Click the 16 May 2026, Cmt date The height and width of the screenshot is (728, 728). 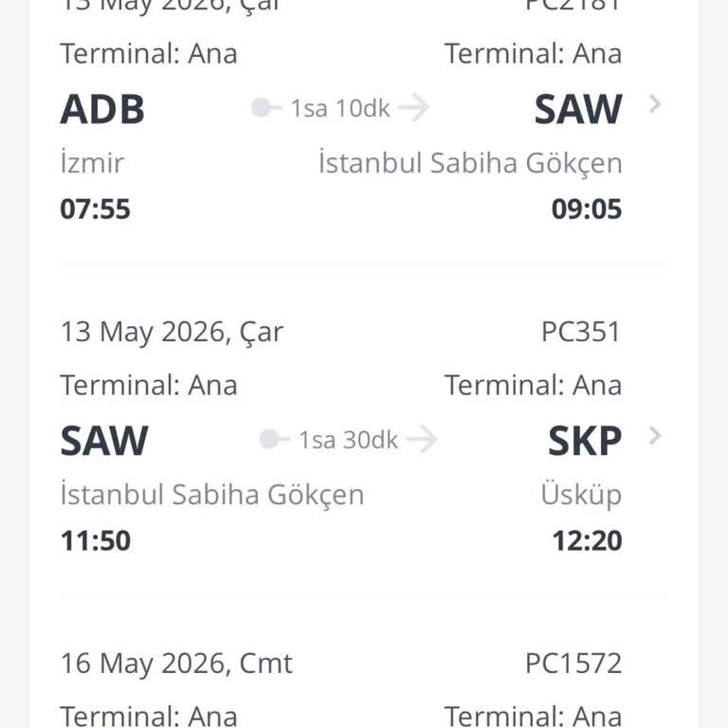pyautogui.click(x=176, y=664)
